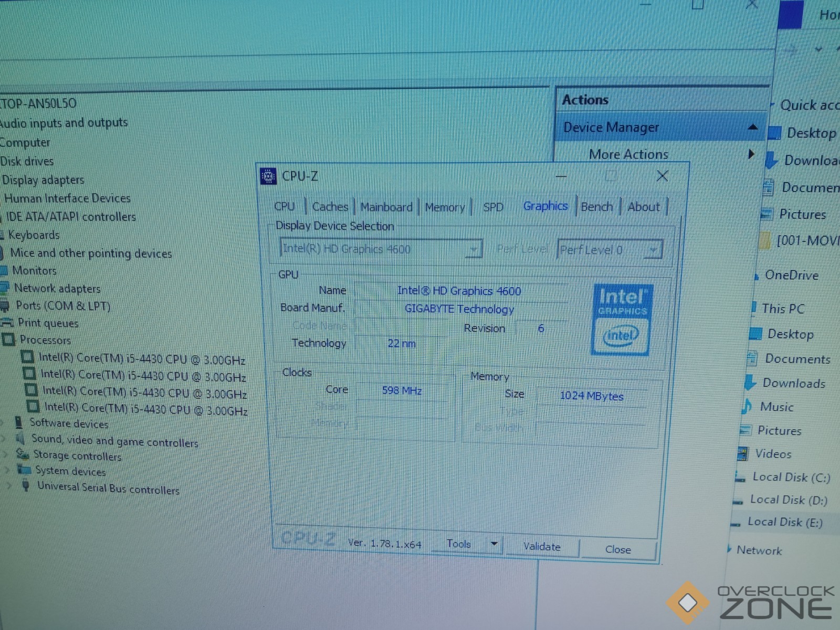Switch to the CPU tab in CPU-Z
840x630 pixels.
tap(285, 206)
